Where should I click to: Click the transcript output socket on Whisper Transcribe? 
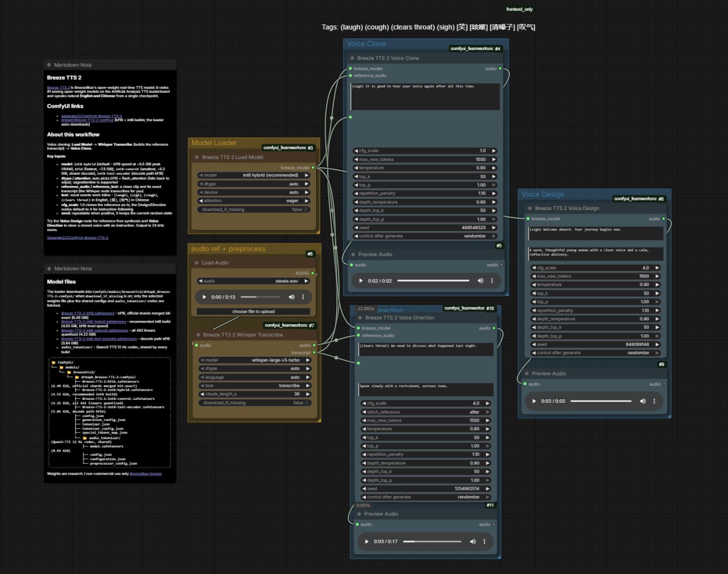point(314,353)
